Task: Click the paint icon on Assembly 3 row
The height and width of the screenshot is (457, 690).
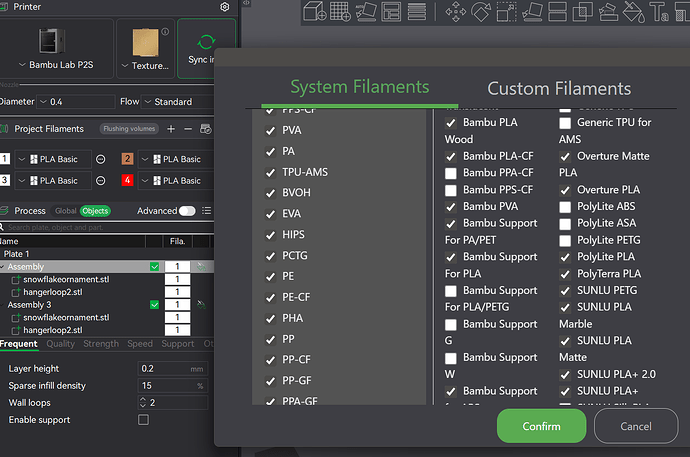Action: tap(201, 304)
